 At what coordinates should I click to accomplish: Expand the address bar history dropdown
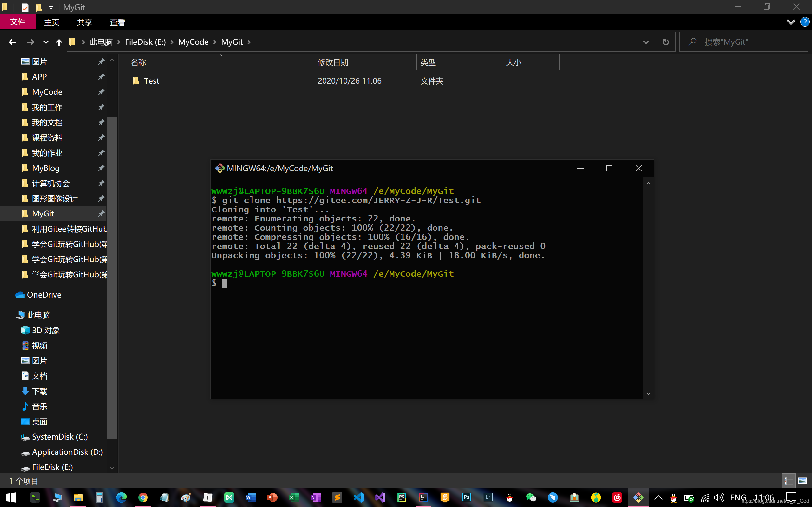point(646,42)
